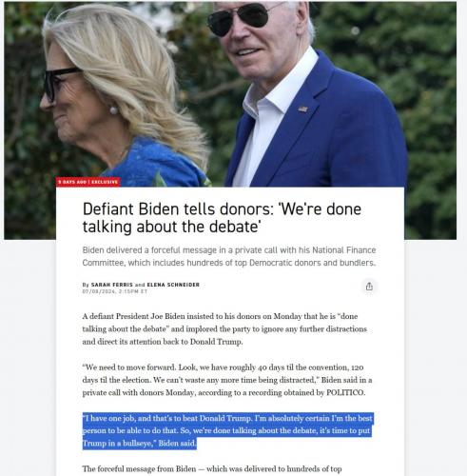Click the subheading mentioning National Finance Committee
The height and width of the screenshot is (476, 467).
[x=229, y=256]
